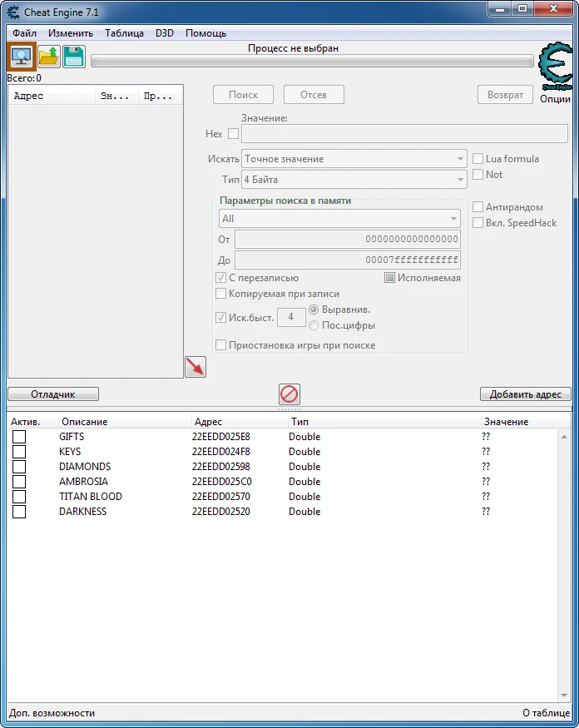Screen dimensions: 579x728
Task: Expand the All memory region dropdown
Action: click(x=339, y=219)
